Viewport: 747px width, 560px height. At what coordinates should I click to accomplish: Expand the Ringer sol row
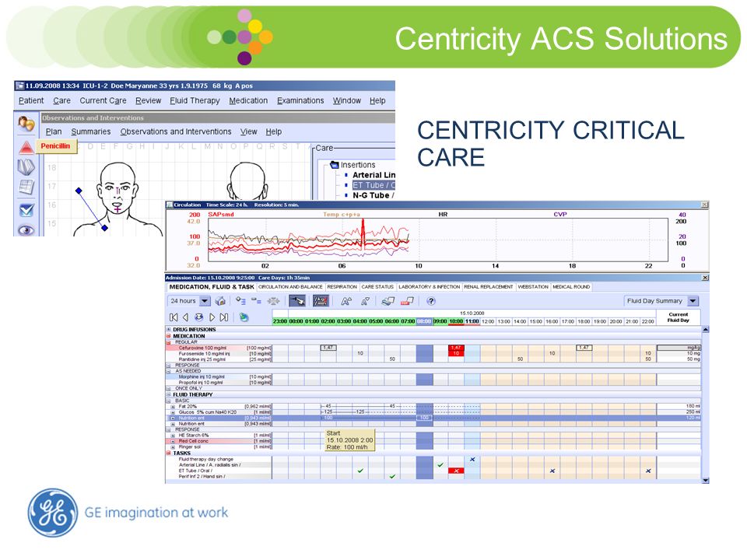[173, 447]
